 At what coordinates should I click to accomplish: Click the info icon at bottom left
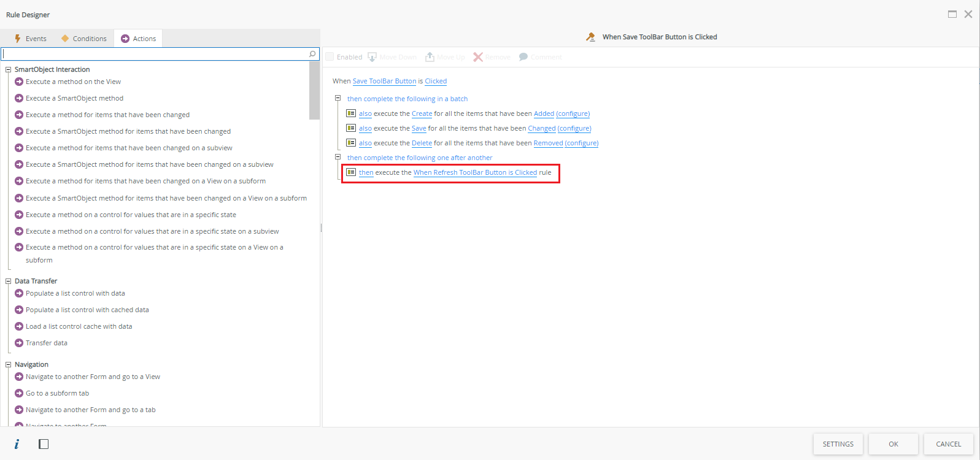click(17, 444)
